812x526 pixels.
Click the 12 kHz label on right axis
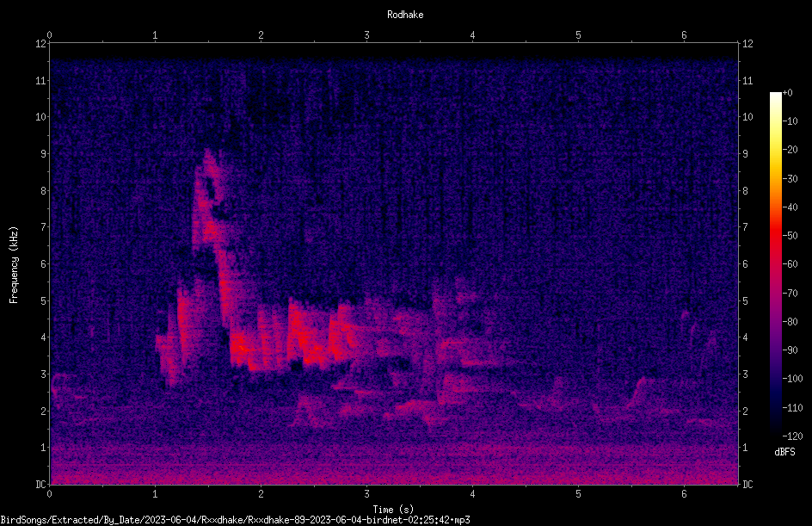747,44
